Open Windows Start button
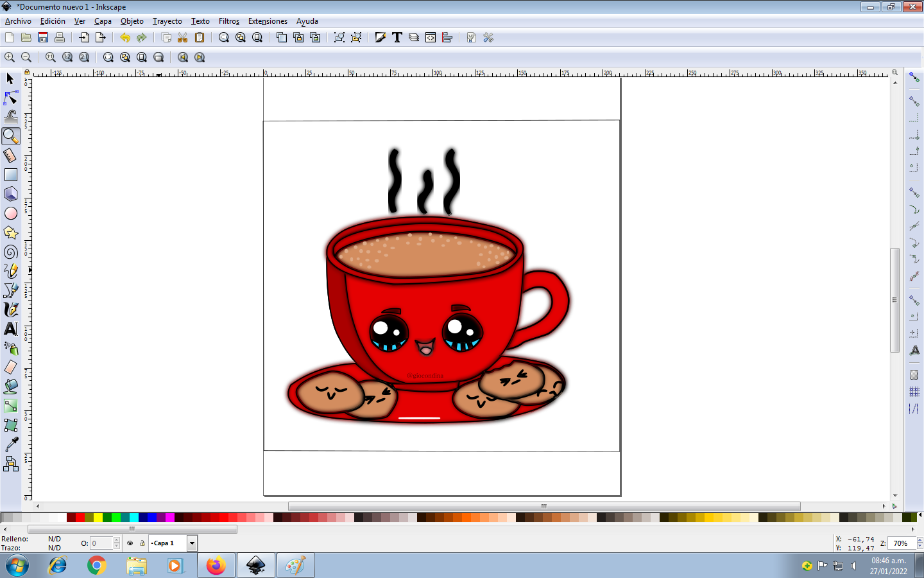The width and height of the screenshot is (924, 578). point(17,566)
